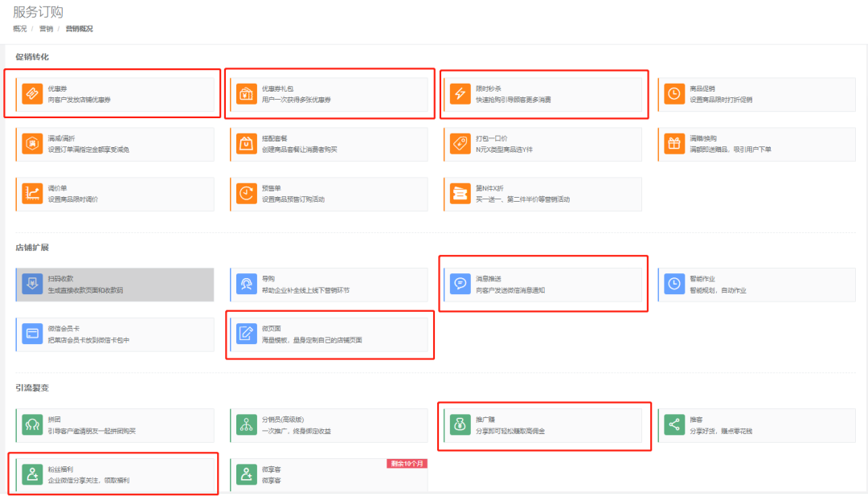Open the 分销员(高级版) hierarchy icon
Viewport: 868px width, 496px height.
[x=247, y=425]
